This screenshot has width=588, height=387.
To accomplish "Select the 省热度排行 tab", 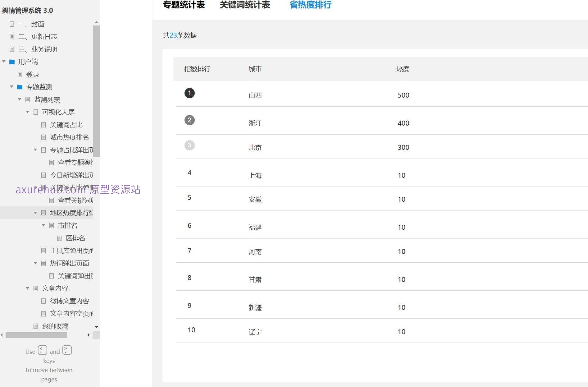I will (310, 5).
